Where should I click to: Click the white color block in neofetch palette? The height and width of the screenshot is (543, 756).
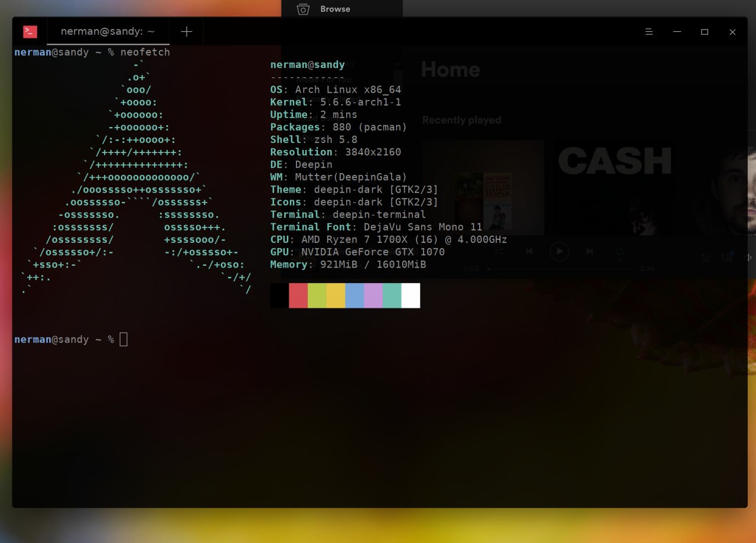pyautogui.click(x=411, y=295)
